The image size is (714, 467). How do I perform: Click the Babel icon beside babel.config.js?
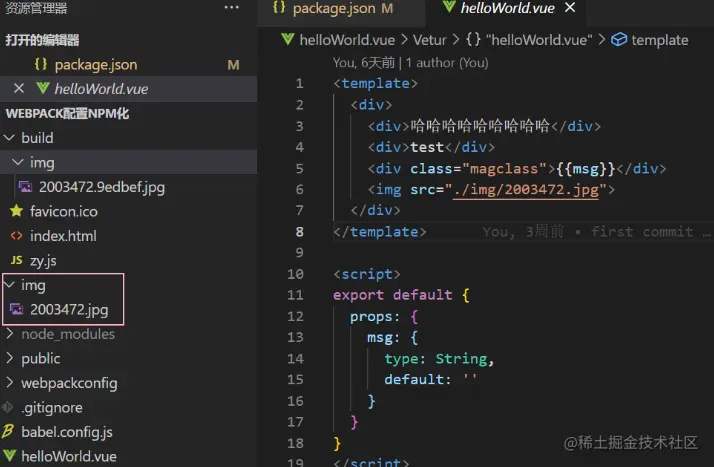pos(8,431)
